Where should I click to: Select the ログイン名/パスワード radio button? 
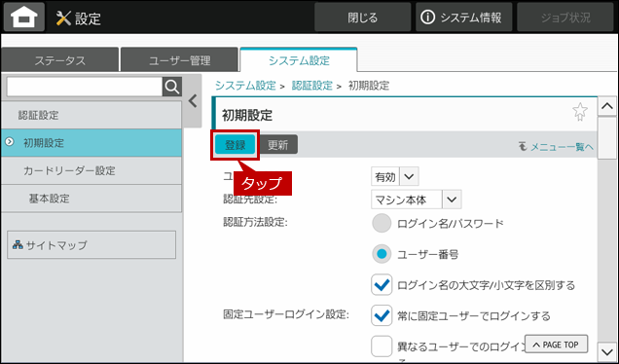(382, 224)
